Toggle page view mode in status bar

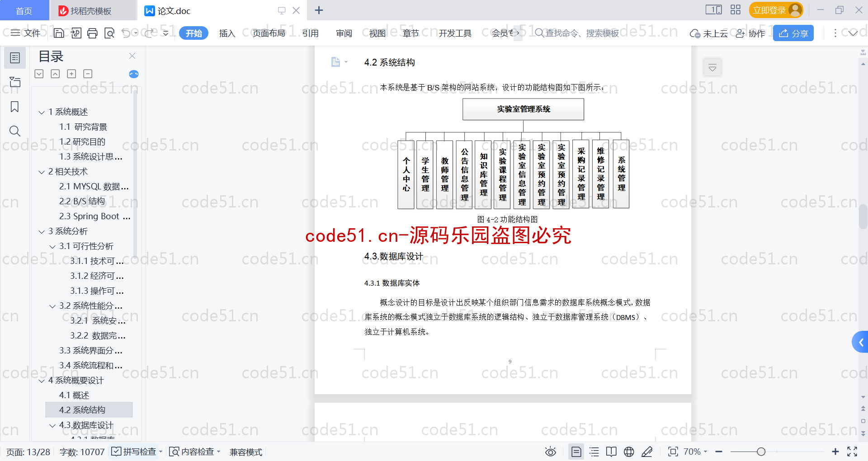click(x=576, y=452)
